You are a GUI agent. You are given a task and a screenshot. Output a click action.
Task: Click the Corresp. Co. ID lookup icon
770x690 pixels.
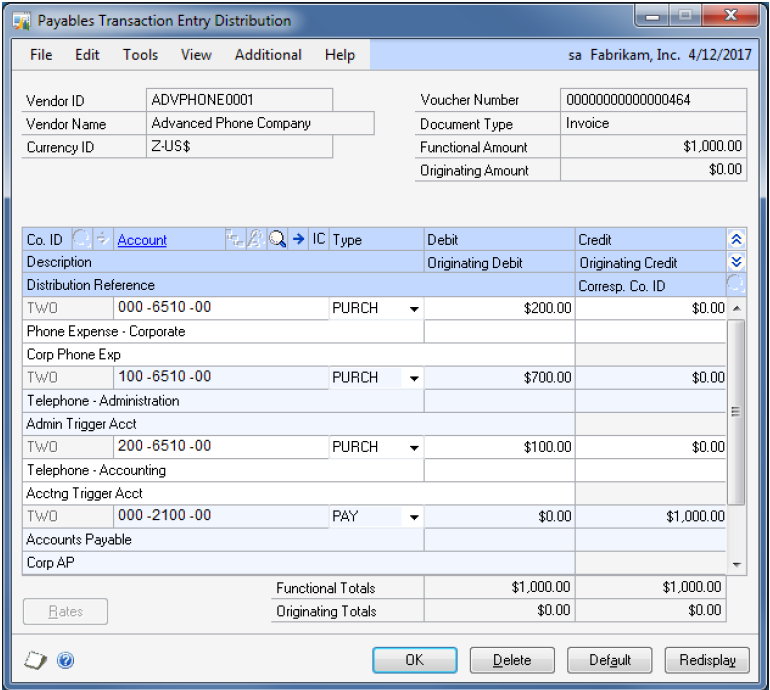tap(735, 285)
